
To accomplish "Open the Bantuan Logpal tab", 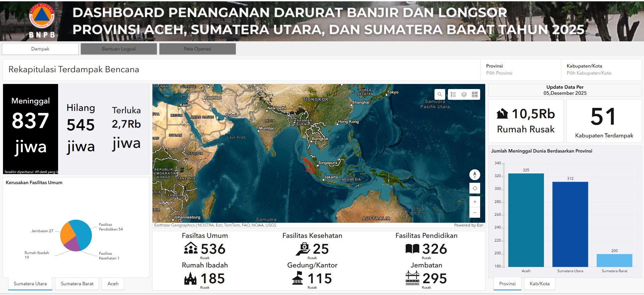I will click(x=119, y=49).
